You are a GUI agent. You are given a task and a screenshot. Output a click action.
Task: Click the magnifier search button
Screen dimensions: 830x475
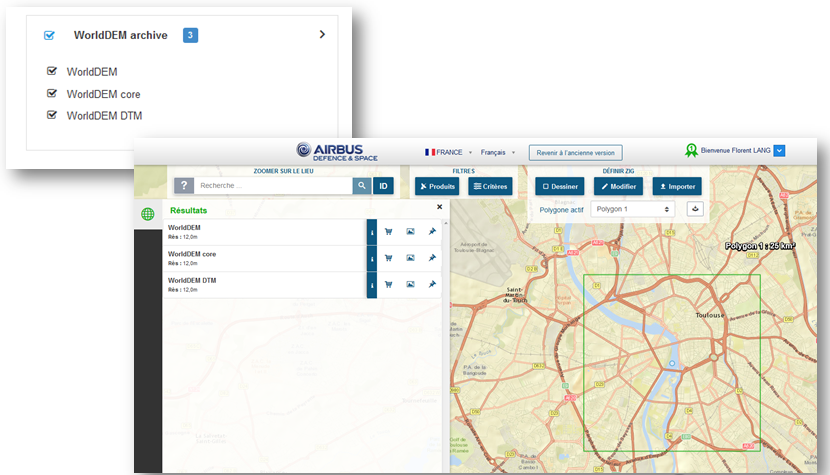362,186
